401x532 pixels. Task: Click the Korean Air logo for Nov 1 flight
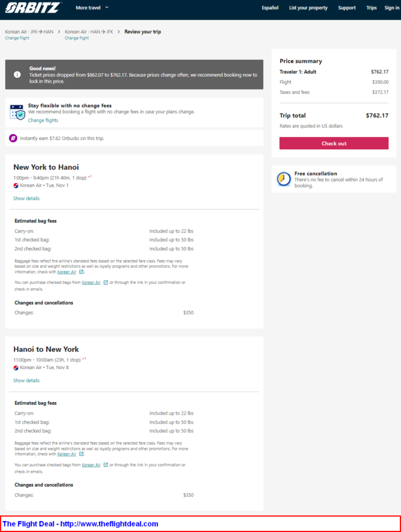pyautogui.click(x=16, y=186)
